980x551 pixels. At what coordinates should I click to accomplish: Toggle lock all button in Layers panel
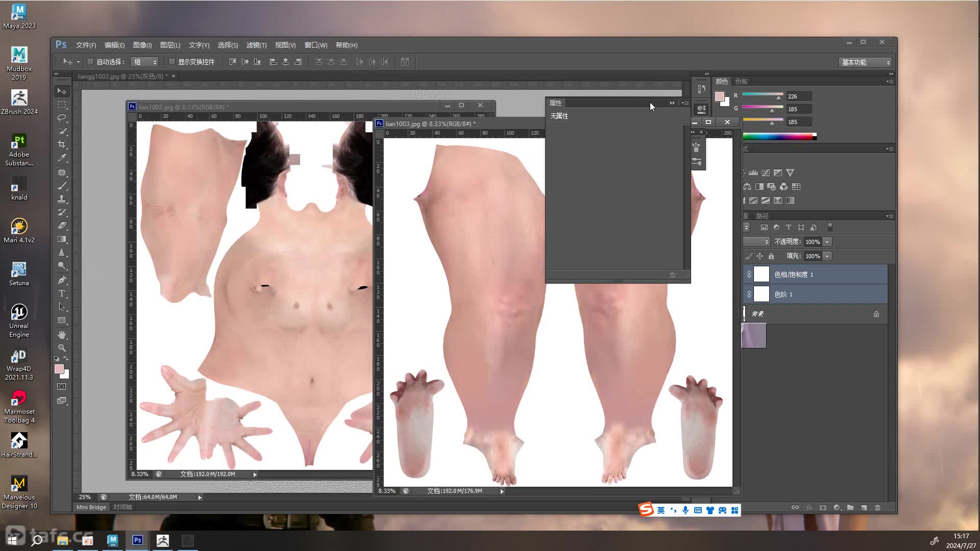click(771, 256)
